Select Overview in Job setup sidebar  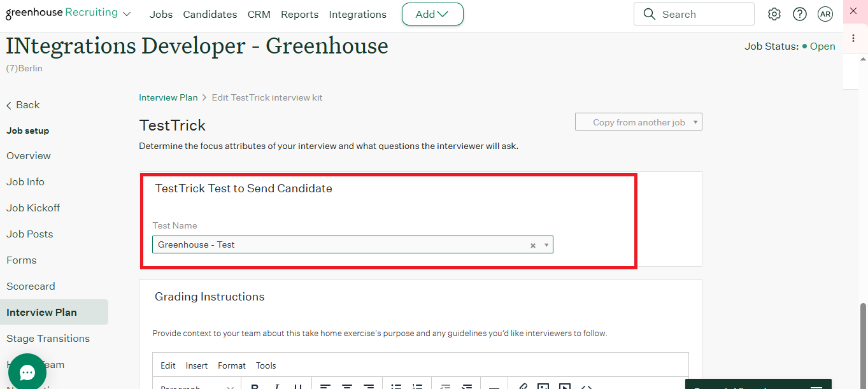pyautogui.click(x=29, y=156)
